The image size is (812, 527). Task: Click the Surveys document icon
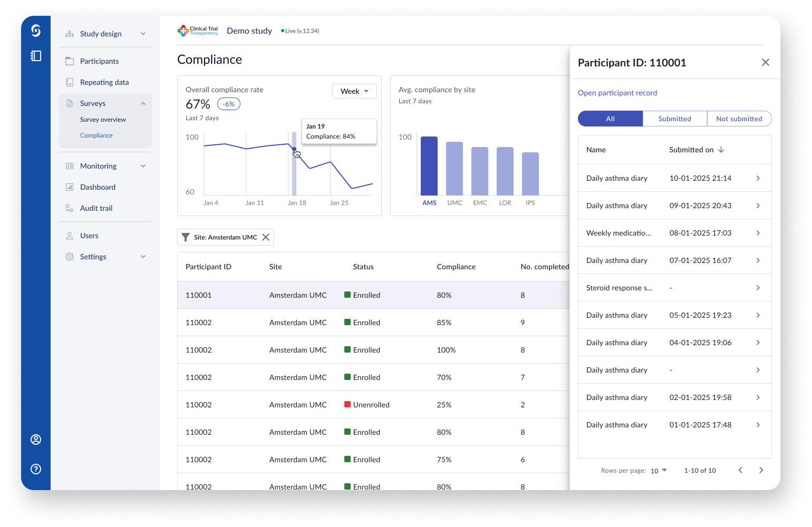(x=70, y=103)
